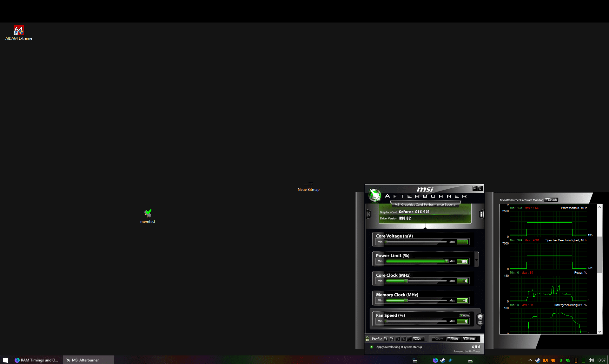The width and height of the screenshot is (609, 364).
Task: Open the Windows Start menu
Action: point(5,360)
